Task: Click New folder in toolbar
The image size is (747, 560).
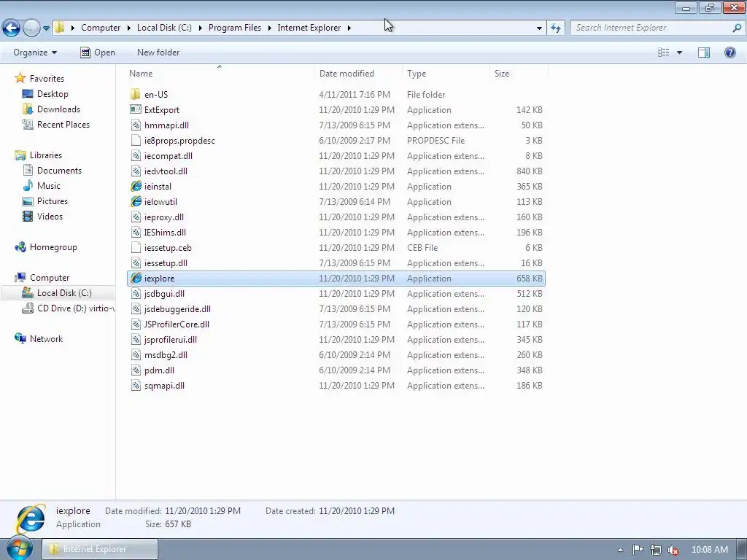Action: [158, 52]
